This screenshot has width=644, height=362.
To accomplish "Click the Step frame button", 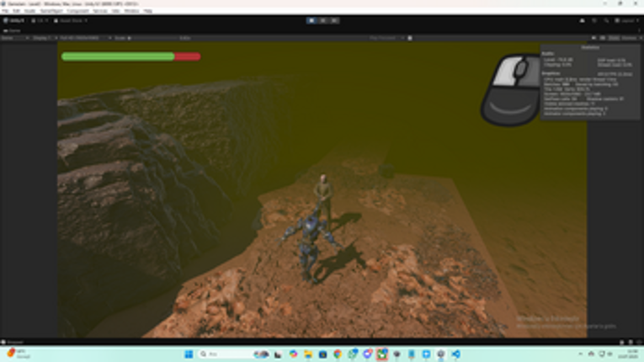I will coord(334,20).
